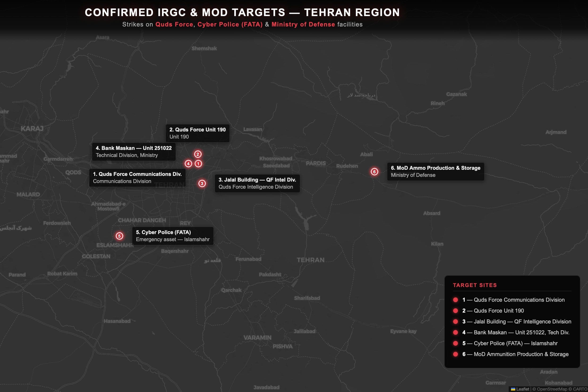Click the MoD Ammo Production & Storage label
The image size is (588, 392).
436,171
